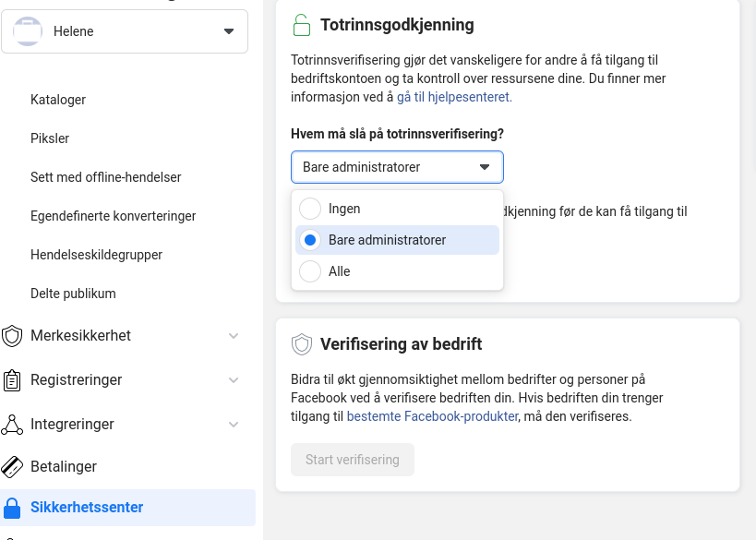Follow the gå til hjelpesenteret link

point(454,97)
